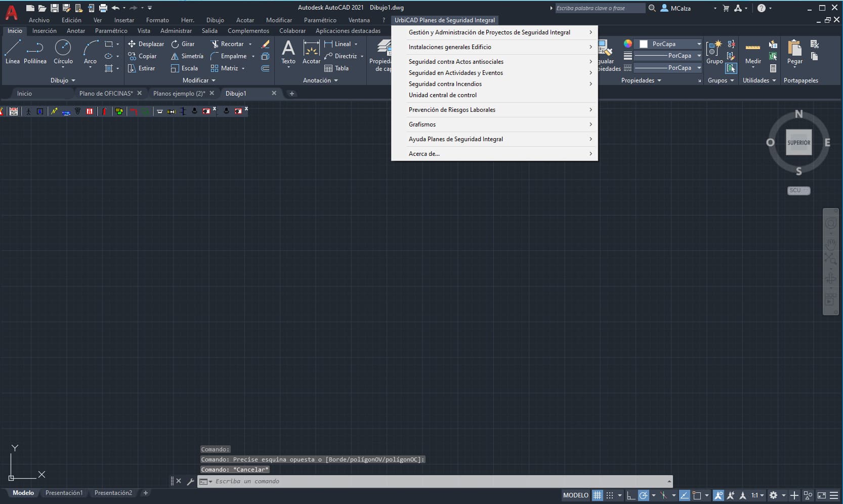Click the Directriz (leader) tool
Image resolution: width=843 pixels, height=504 pixels.
pos(341,56)
